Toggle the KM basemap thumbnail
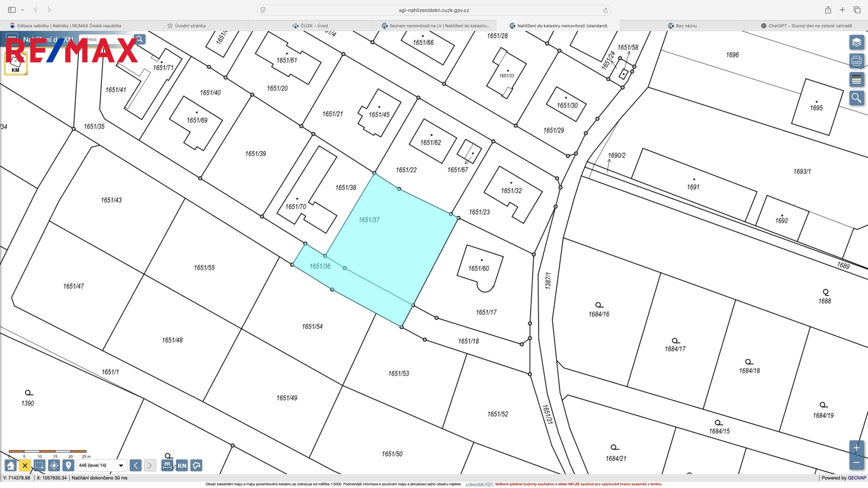868x488 pixels. [x=15, y=65]
